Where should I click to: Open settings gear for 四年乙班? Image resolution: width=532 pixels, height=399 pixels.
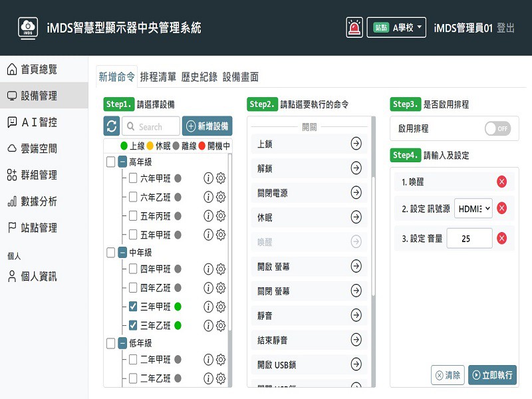click(221, 288)
